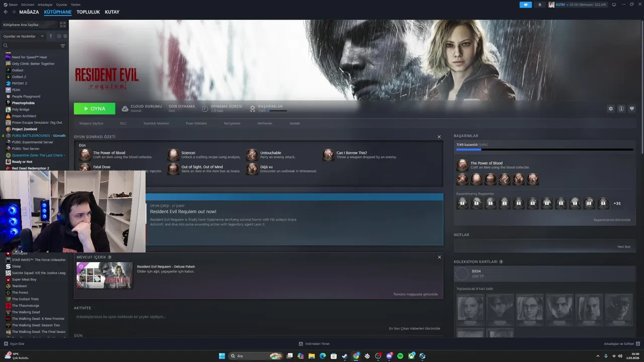Open advanced filter options icon
This screenshot has width=644, height=362.
point(63,46)
